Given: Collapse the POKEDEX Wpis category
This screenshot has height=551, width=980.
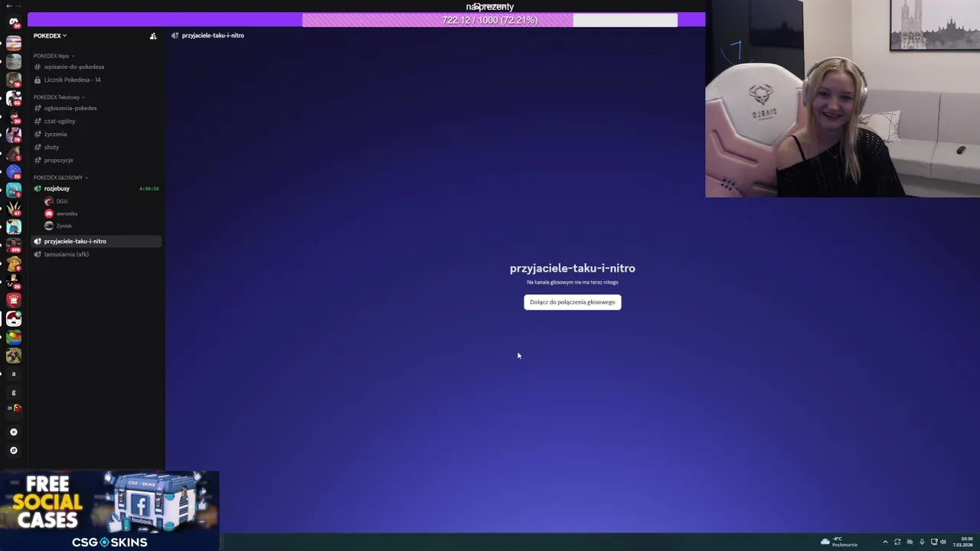Looking at the screenshot, I should tap(54, 56).
